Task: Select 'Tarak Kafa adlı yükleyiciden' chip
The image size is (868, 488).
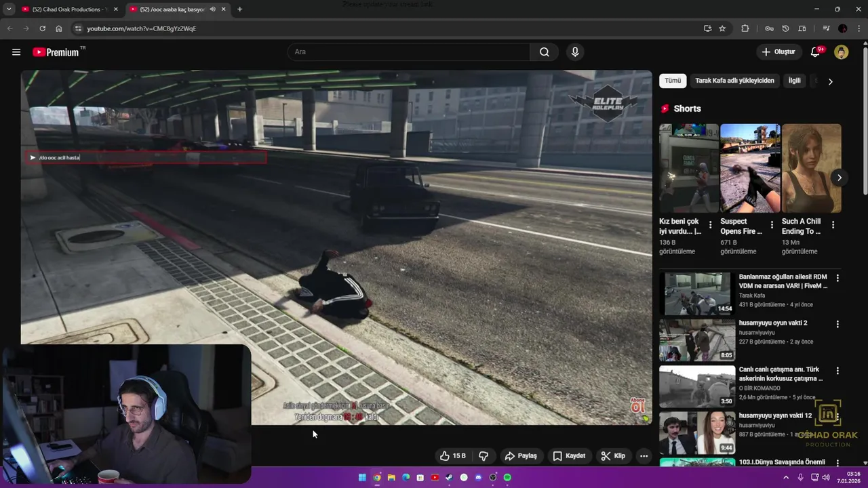Action: pos(734,81)
